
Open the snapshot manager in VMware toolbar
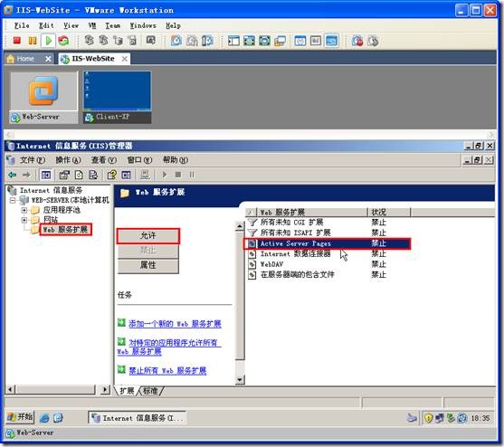(x=207, y=41)
